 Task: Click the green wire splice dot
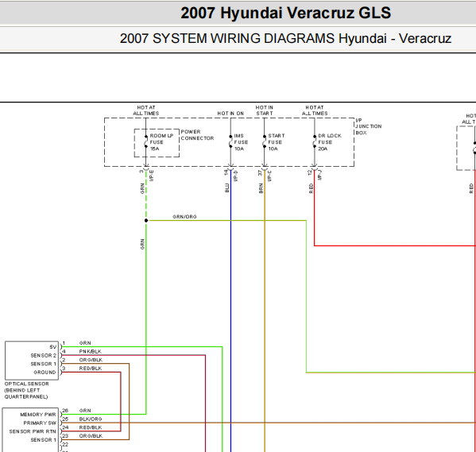(146, 220)
